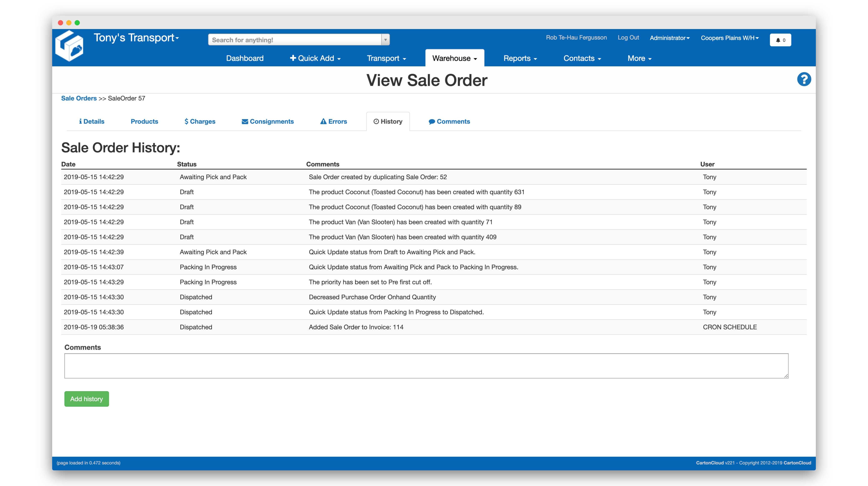Viewport: 868px width, 486px height.
Task: Follow the Sale Orders breadcrumb link
Action: (79, 98)
